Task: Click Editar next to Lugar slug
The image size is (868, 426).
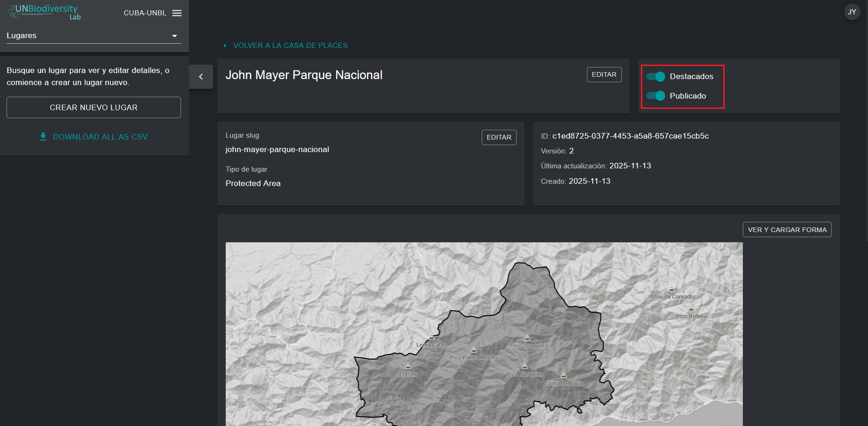Action: (x=498, y=138)
